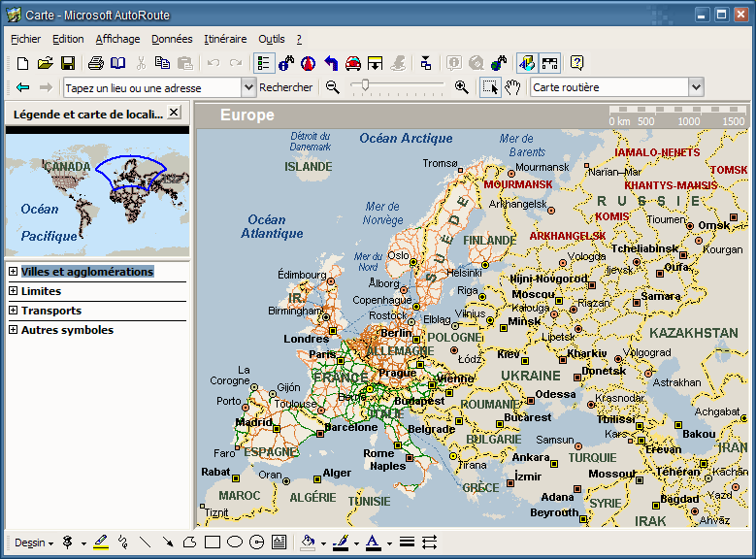Select the hand pan tool
The width and height of the screenshot is (756, 559).
pyautogui.click(x=512, y=87)
